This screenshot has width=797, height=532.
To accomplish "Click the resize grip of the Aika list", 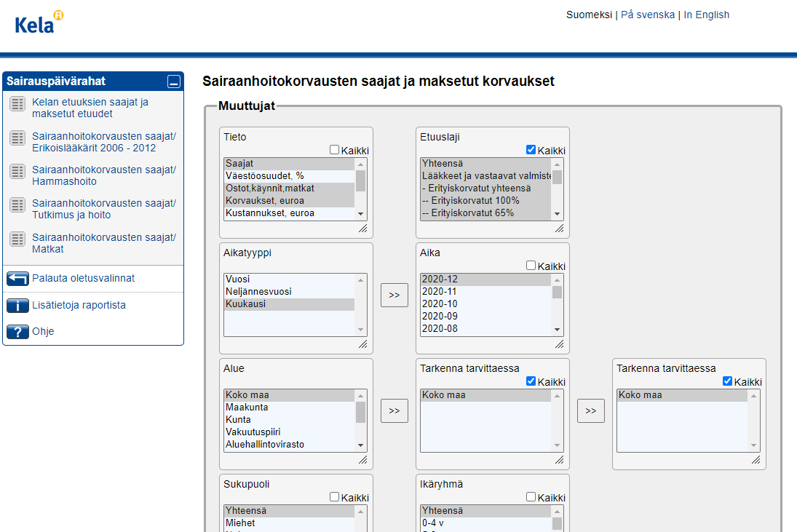I will [x=560, y=344].
